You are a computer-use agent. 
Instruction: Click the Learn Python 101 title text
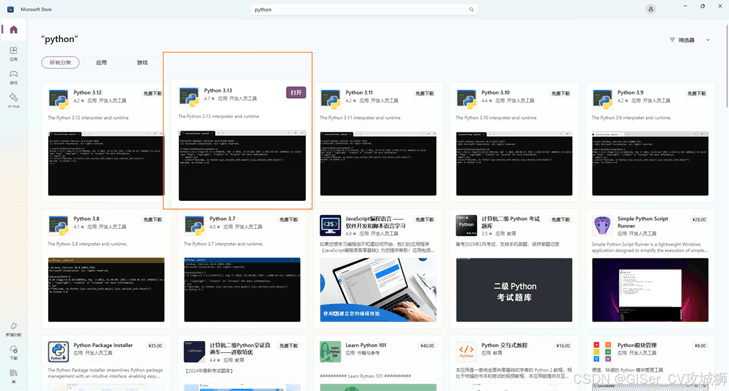(366, 345)
